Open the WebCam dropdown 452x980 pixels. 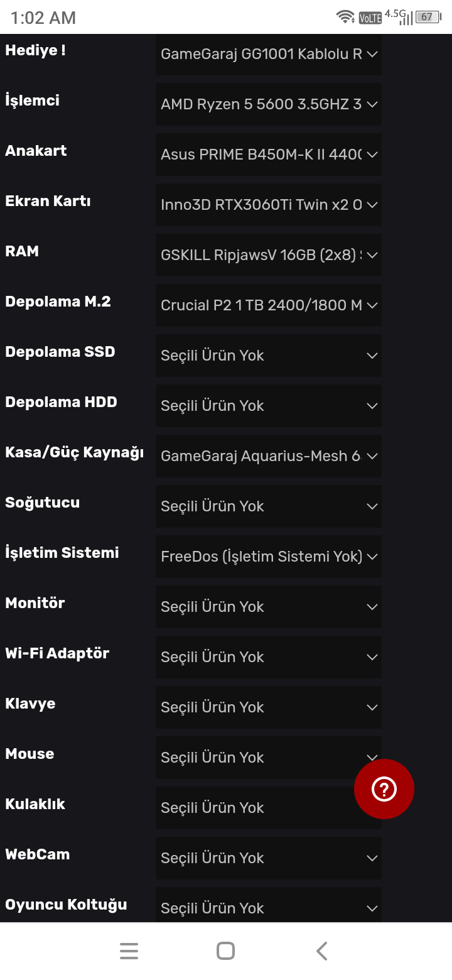pos(269,858)
